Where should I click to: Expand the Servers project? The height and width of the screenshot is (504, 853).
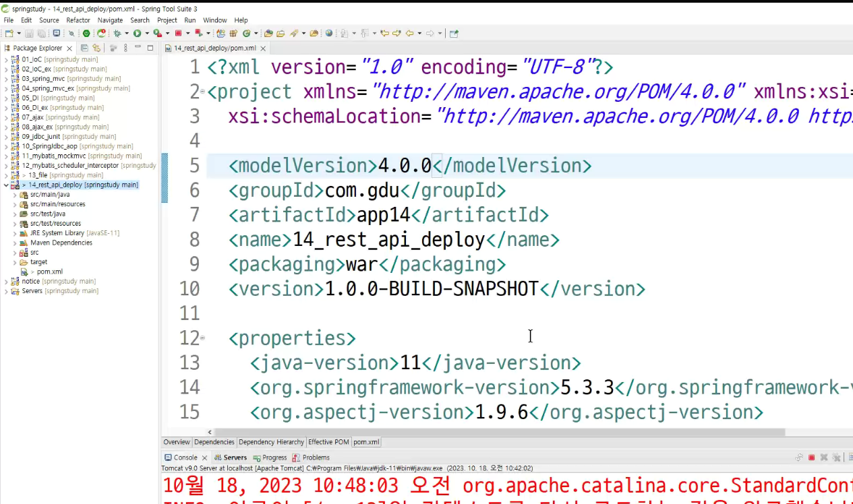pos(6,291)
